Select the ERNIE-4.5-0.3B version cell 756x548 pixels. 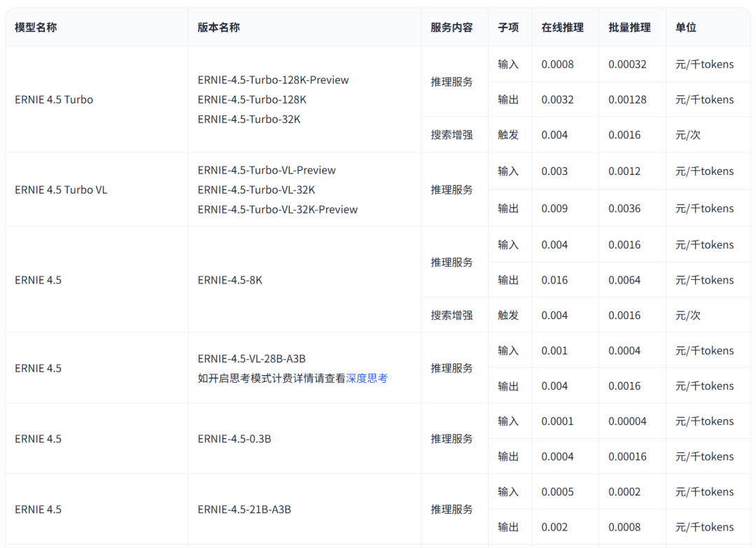click(234, 439)
